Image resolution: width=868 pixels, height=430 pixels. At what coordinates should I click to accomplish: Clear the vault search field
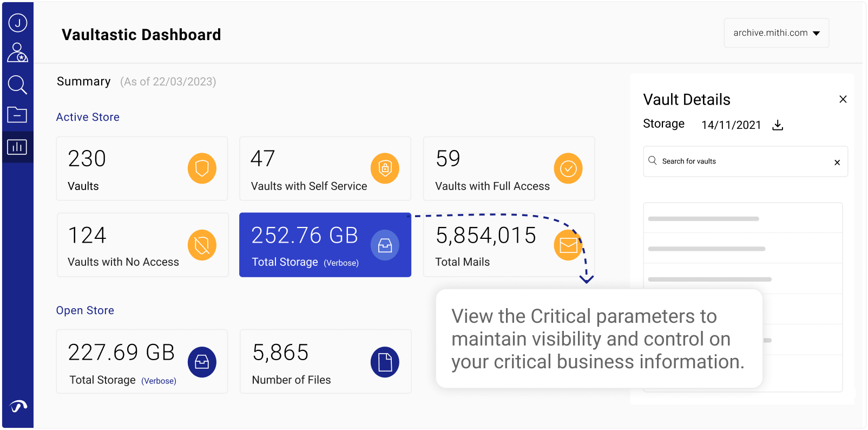[837, 162]
